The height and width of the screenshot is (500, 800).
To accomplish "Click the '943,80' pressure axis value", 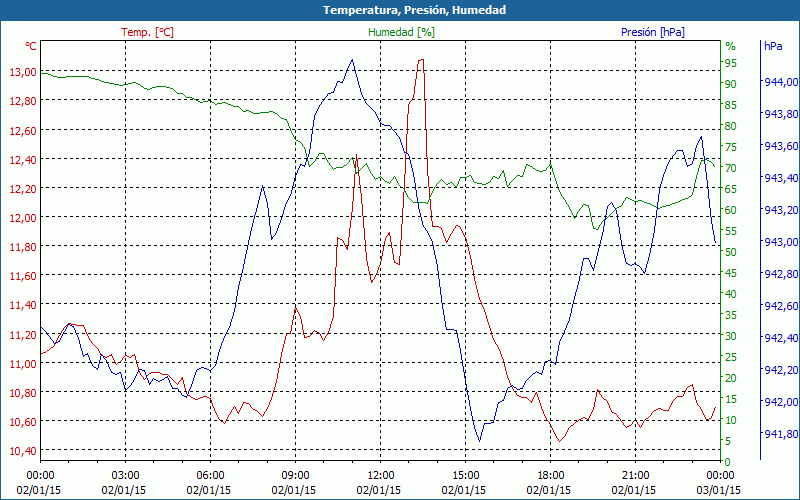I will pos(781,114).
